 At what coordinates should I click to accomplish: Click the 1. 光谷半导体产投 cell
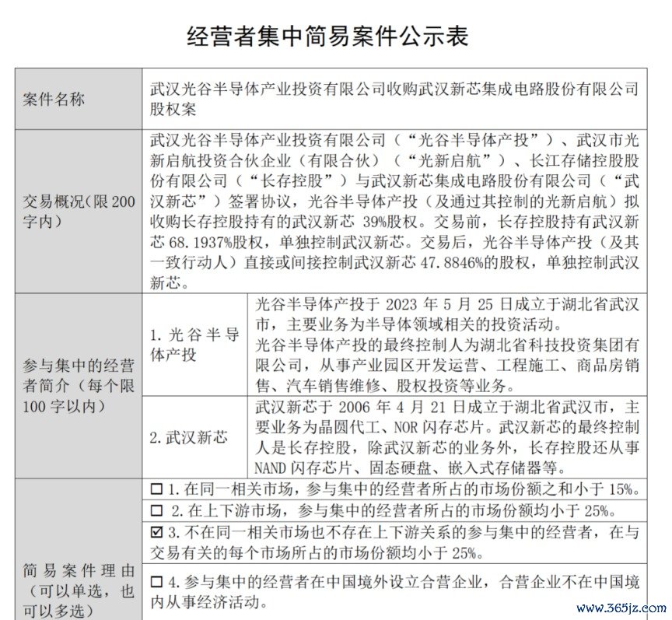pos(194,345)
